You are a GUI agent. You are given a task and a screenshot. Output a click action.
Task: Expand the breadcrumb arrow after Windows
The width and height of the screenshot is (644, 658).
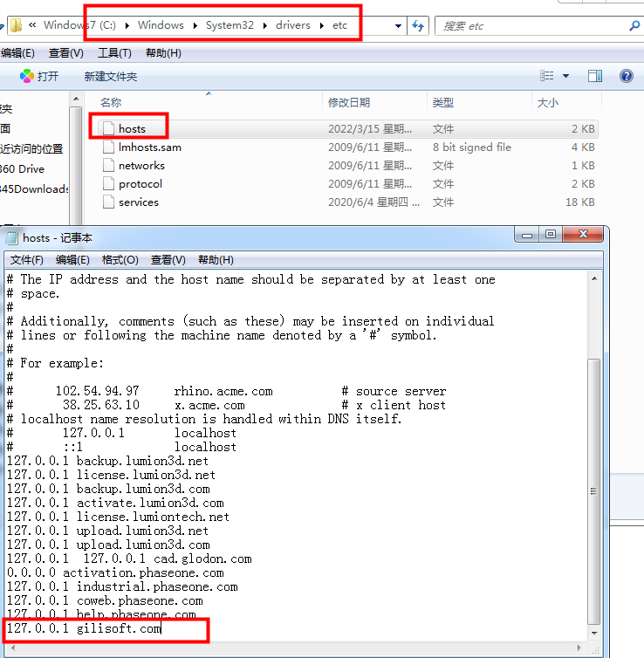(195, 25)
